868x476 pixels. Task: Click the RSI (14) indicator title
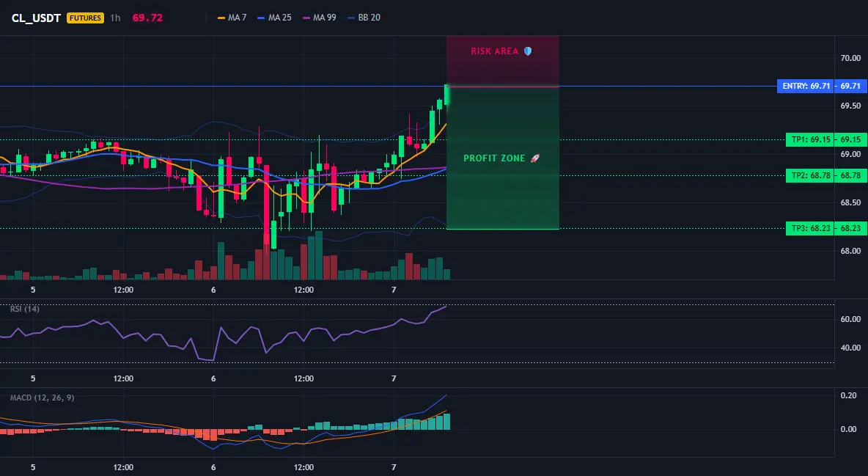pyautogui.click(x=24, y=309)
